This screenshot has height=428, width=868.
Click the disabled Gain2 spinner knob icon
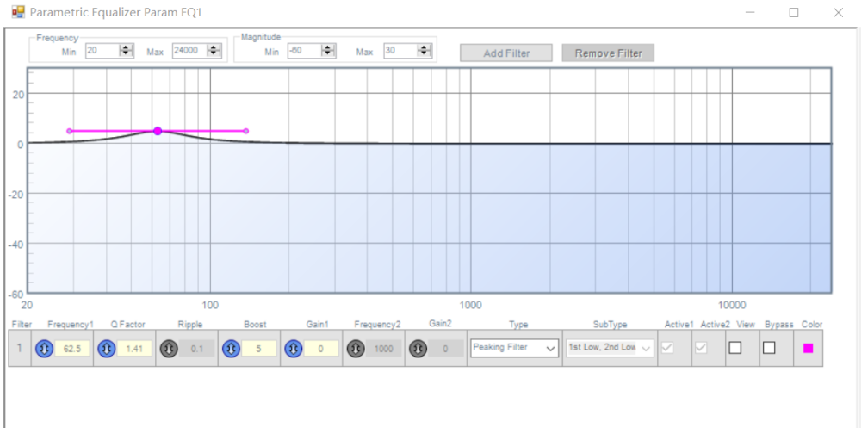click(418, 349)
